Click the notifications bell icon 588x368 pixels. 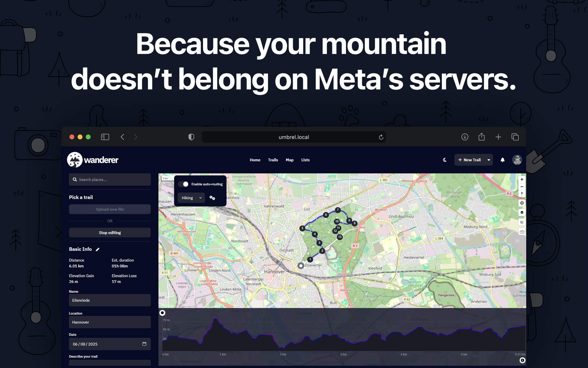[x=503, y=160]
